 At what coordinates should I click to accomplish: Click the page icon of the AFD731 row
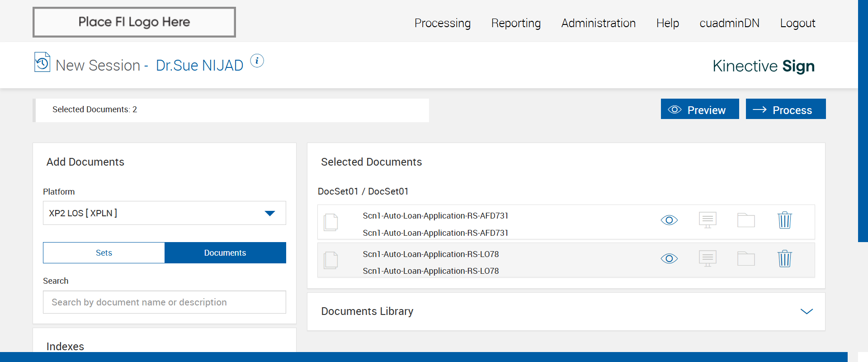click(331, 222)
